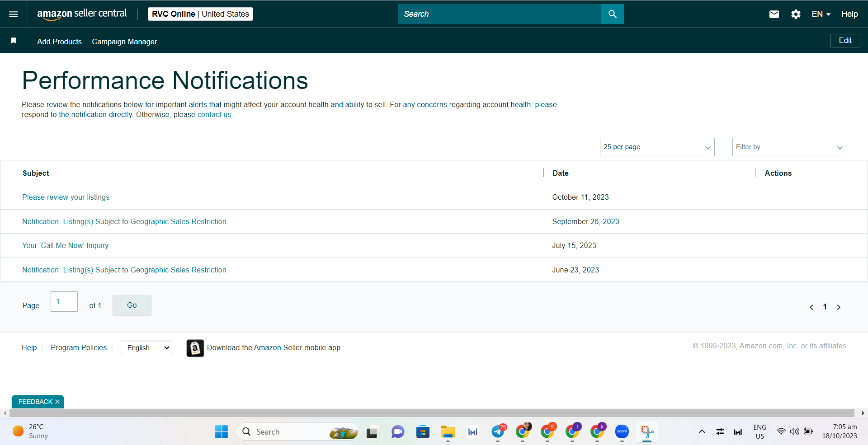
Task: Open the hamburger navigation menu
Action: pyautogui.click(x=14, y=14)
